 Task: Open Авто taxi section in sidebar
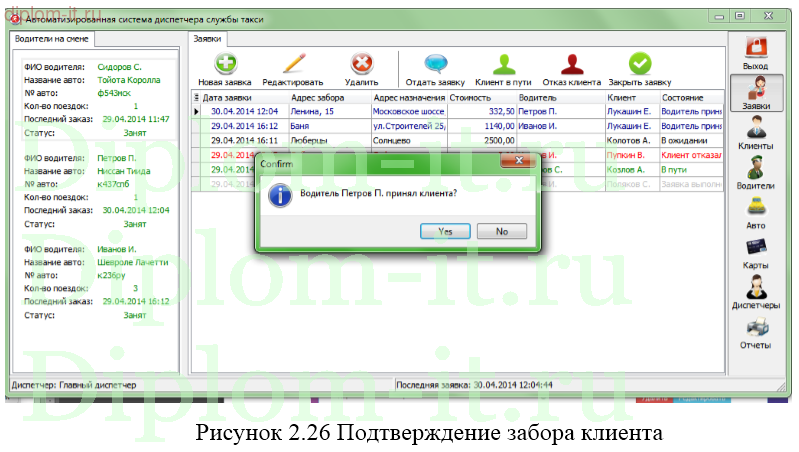pyautogui.click(x=756, y=211)
